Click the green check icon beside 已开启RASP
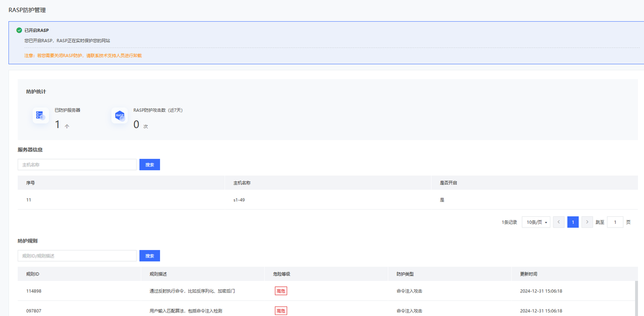The image size is (644, 316). (19, 30)
